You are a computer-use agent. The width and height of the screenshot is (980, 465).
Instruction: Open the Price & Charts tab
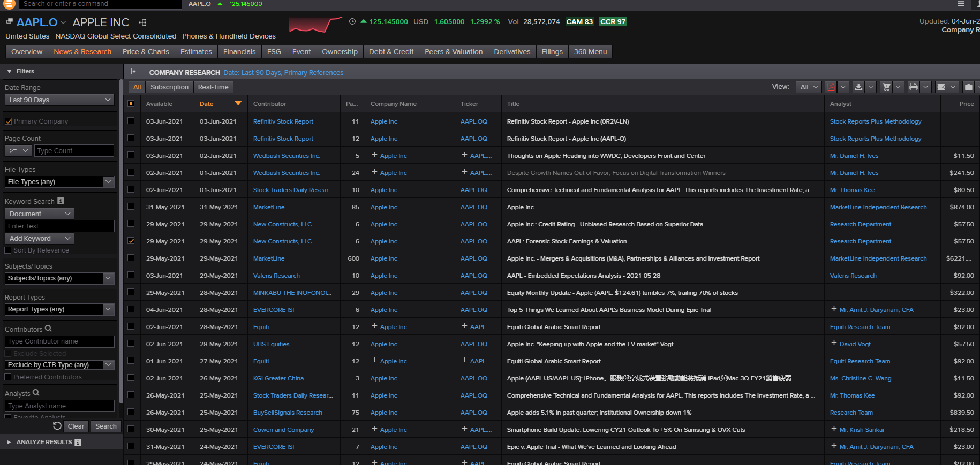[x=146, y=52]
